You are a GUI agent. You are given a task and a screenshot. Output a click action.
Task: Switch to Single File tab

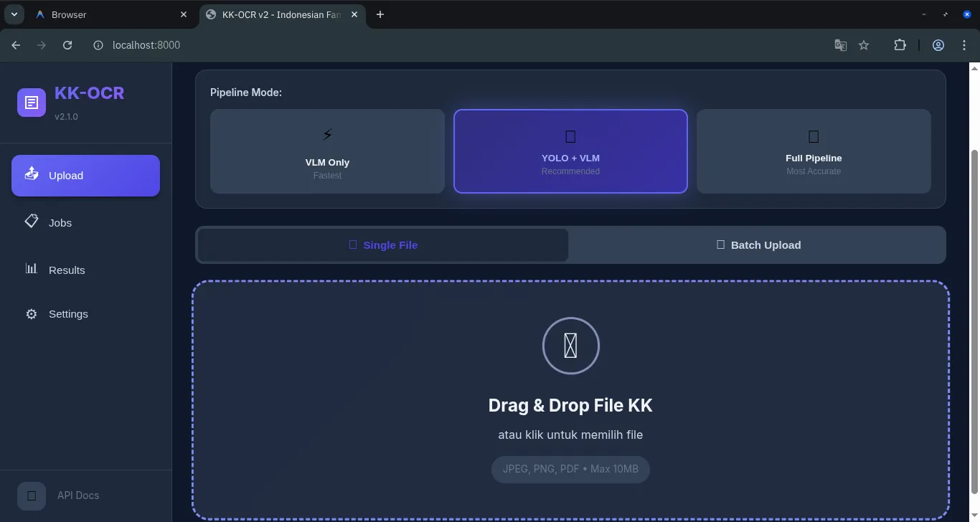383,245
